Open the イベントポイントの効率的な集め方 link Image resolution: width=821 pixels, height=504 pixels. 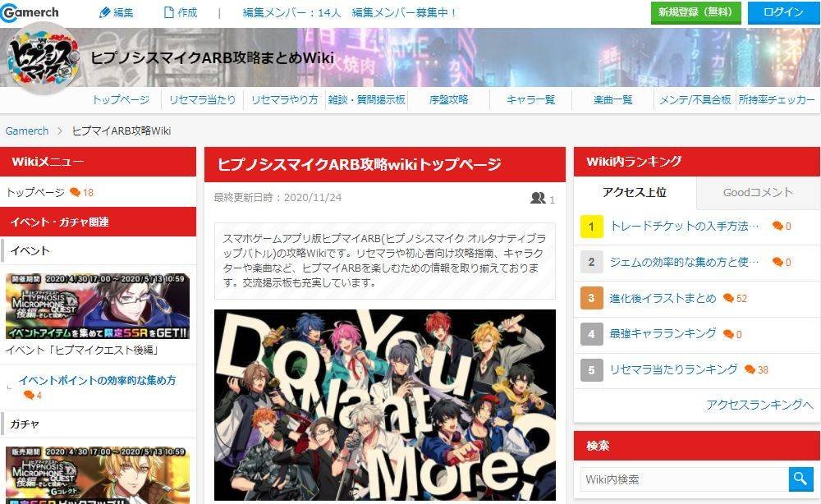click(98, 381)
